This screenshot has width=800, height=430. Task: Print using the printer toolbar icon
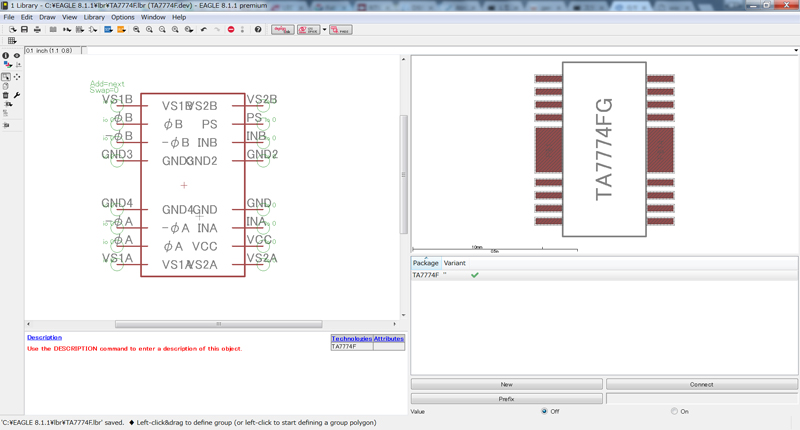coord(37,30)
